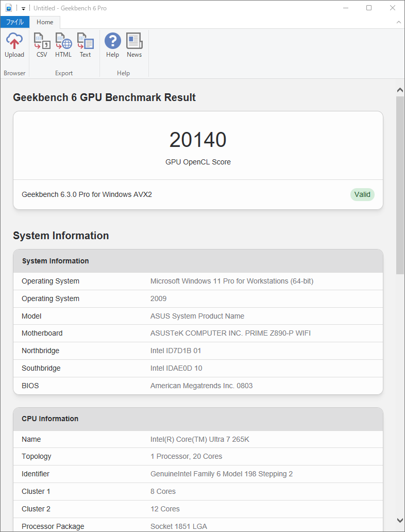Viewport: 405px width, 532px height.
Task: Export results as HTML
Action: [x=63, y=45]
